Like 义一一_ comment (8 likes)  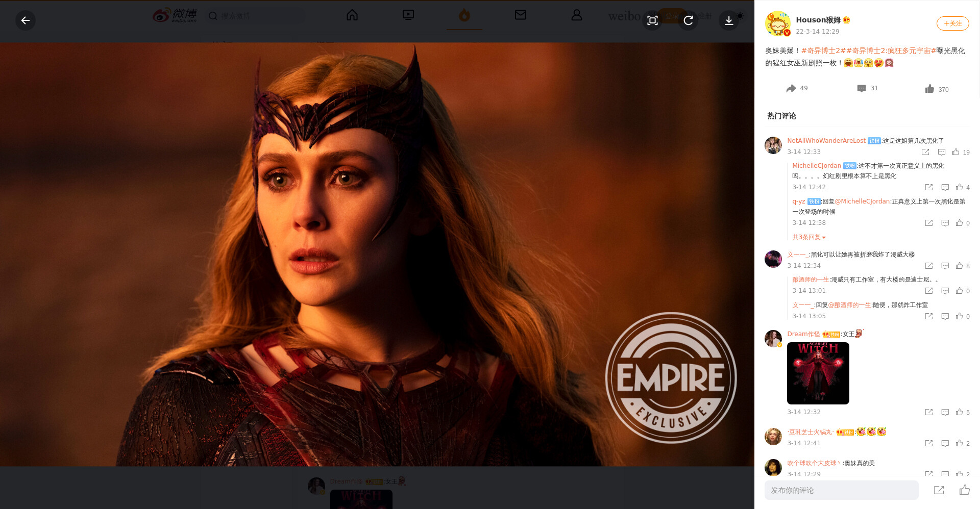point(963,266)
